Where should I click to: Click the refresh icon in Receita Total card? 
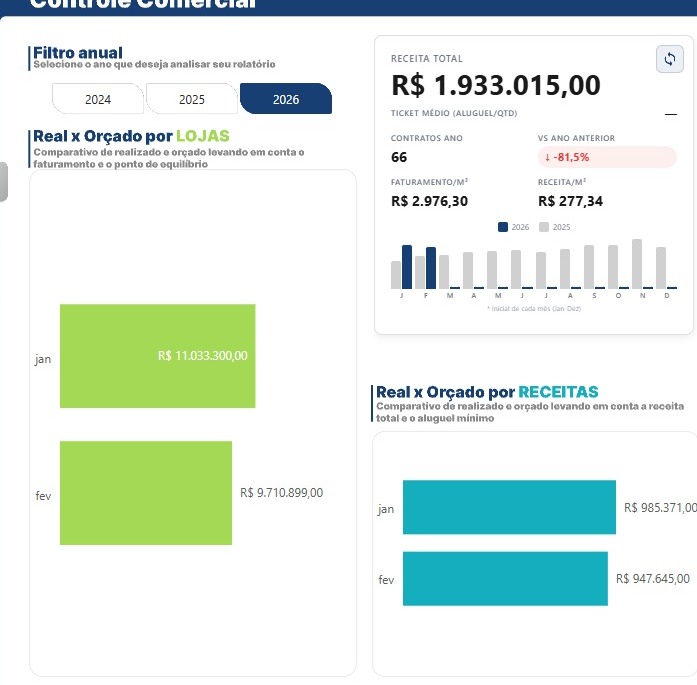point(669,59)
